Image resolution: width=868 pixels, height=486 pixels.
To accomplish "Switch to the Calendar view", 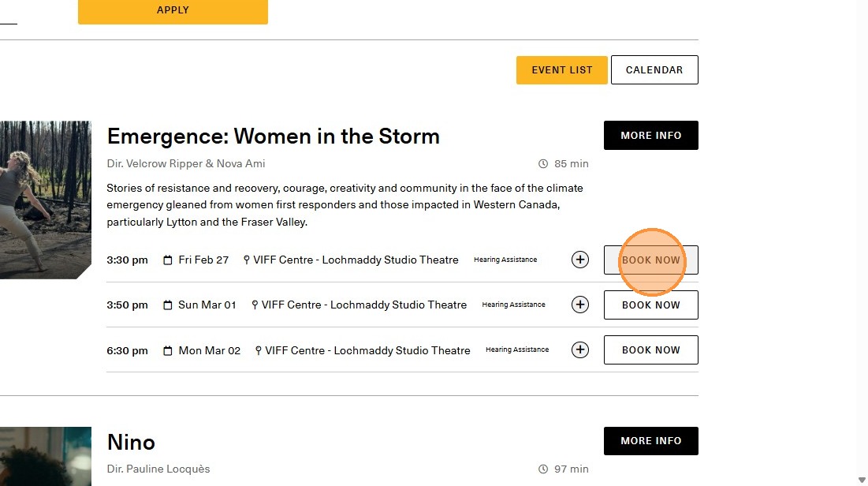I will [654, 69].
